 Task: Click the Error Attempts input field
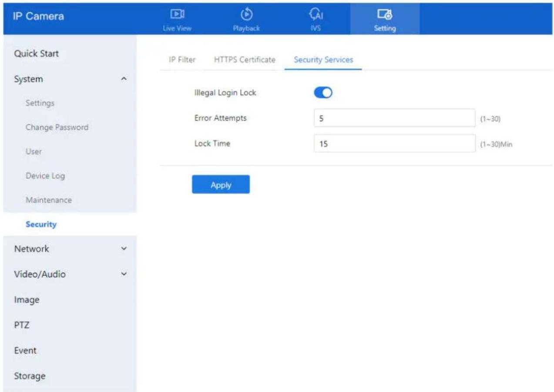(394, 118)
